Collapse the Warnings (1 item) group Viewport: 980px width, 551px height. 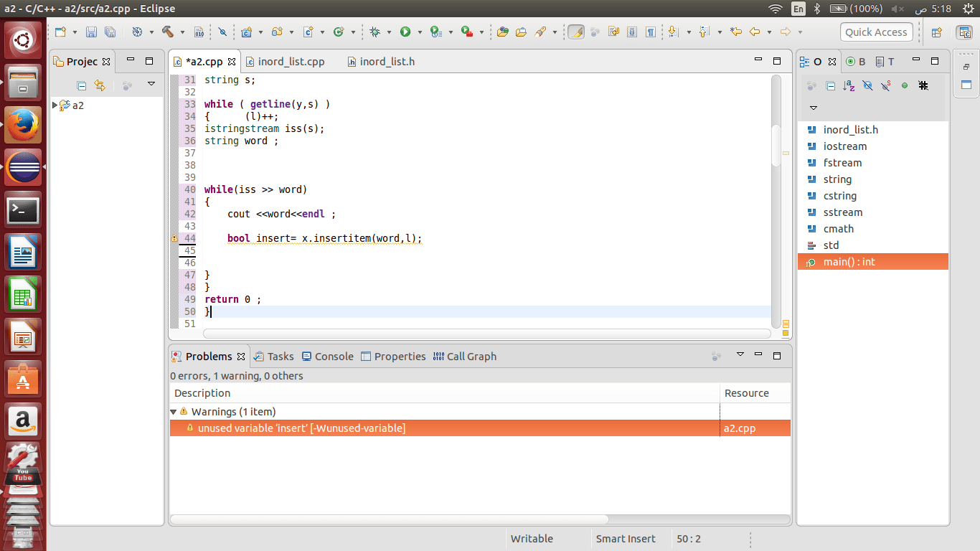pyautogui.click(x=174, y=412)
